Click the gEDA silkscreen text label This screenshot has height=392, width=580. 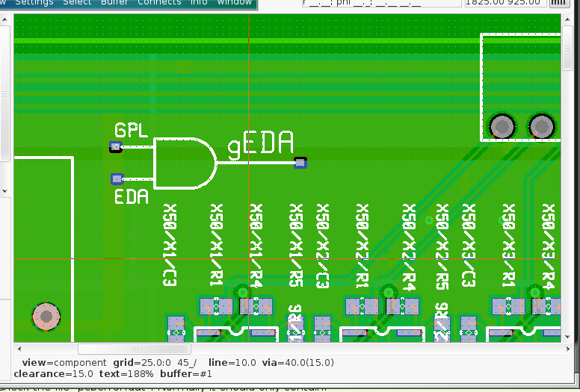tap(261, 145)
